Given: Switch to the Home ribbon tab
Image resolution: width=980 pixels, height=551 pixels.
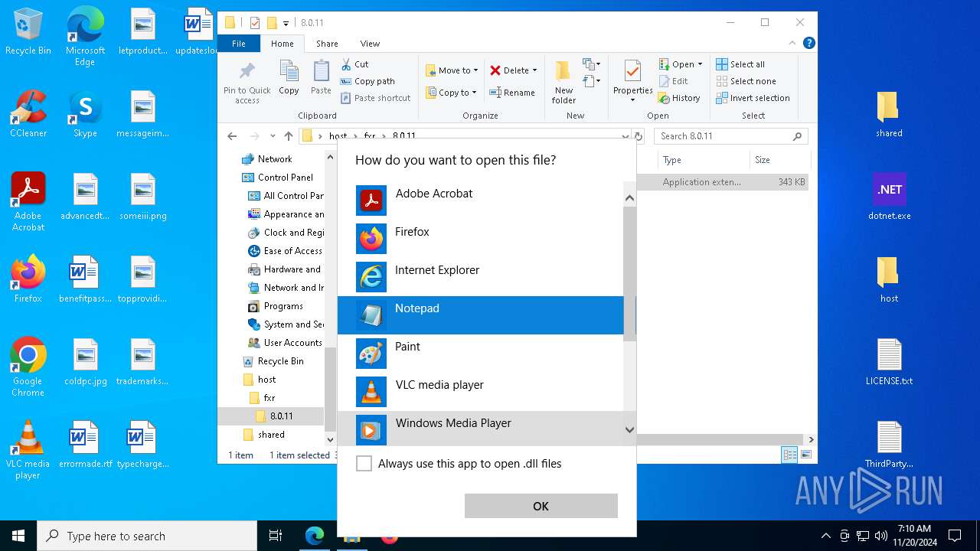Looking at the screenshot, I should (x=283, y=44).
